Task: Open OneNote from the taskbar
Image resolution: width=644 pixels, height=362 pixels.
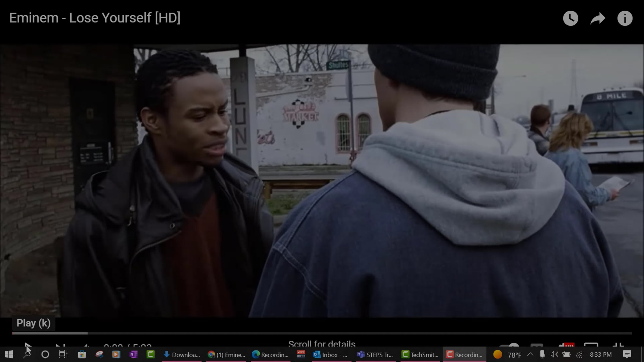Action: pyautogui.click(x=133, y=354)
